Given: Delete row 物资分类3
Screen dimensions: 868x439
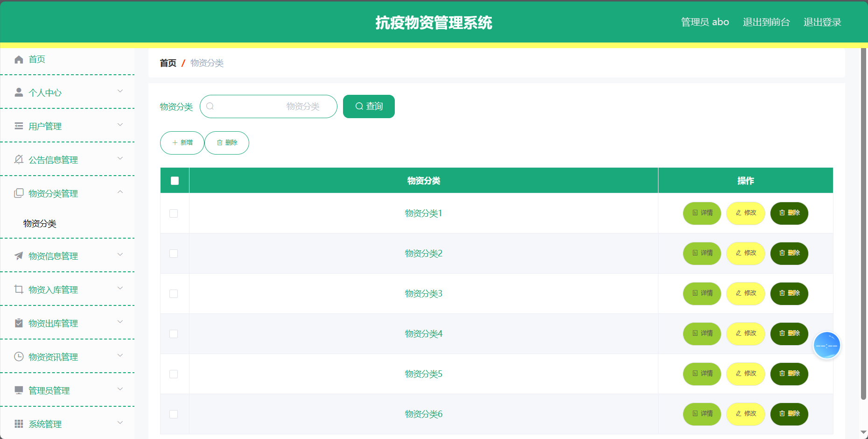Looking at the screenshot, I should click(x=789, y=293).
